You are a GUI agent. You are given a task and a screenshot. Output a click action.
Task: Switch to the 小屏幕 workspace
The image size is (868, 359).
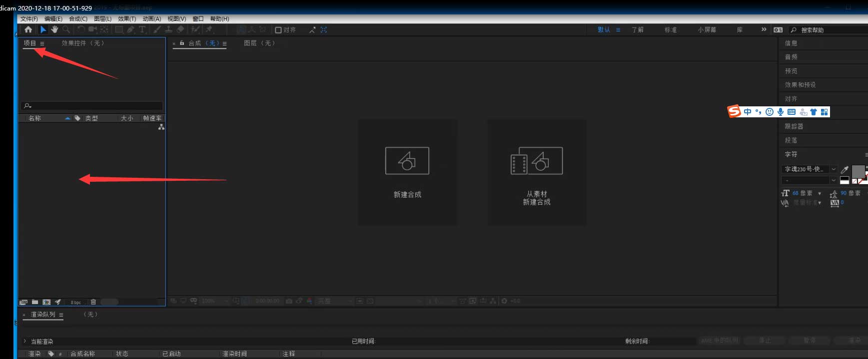click(x=707, y=30)
